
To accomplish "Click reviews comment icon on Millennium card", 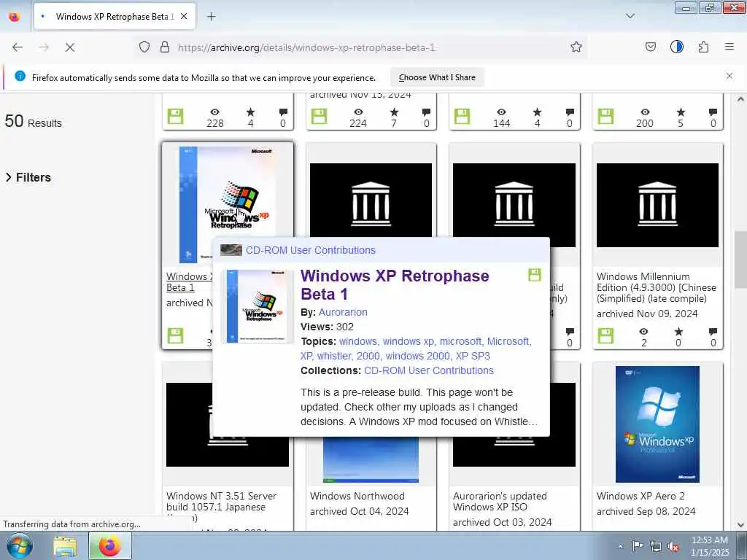I will point(713,332).
